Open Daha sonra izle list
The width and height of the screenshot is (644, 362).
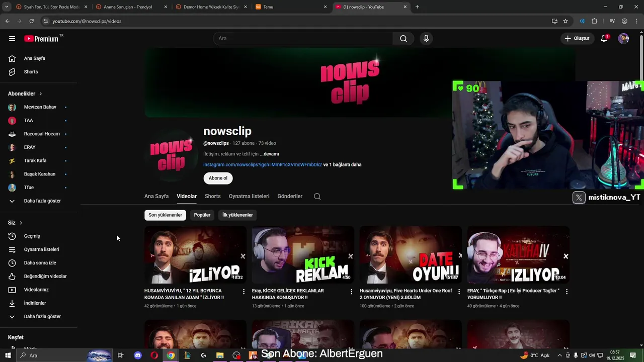[x=39, y=263]
